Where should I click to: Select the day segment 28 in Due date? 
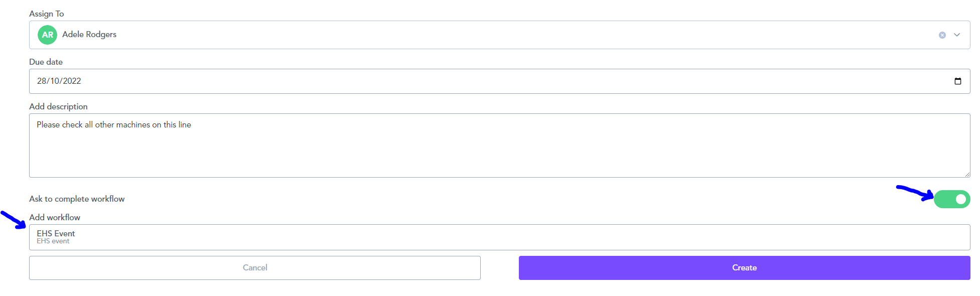[x=42, y=81]
